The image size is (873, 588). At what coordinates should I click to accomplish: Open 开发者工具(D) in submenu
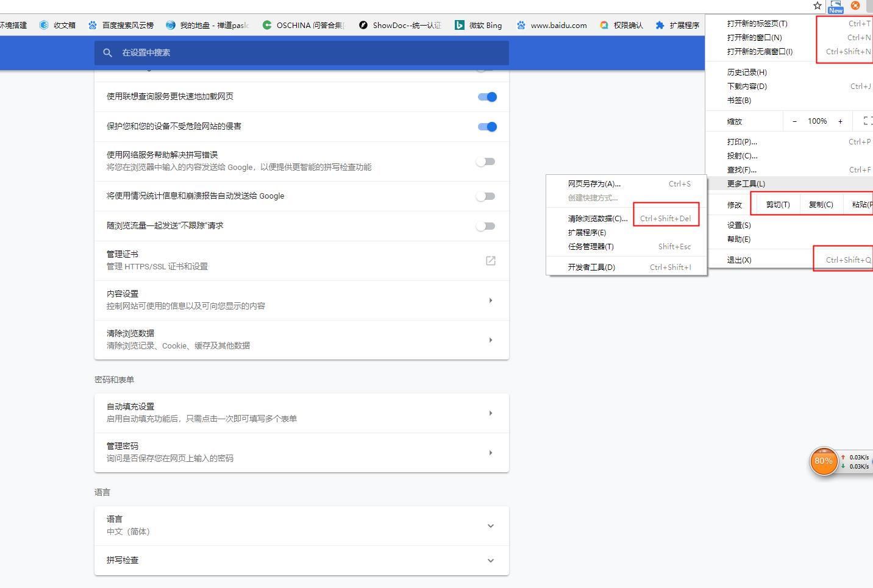coord(627,267)
